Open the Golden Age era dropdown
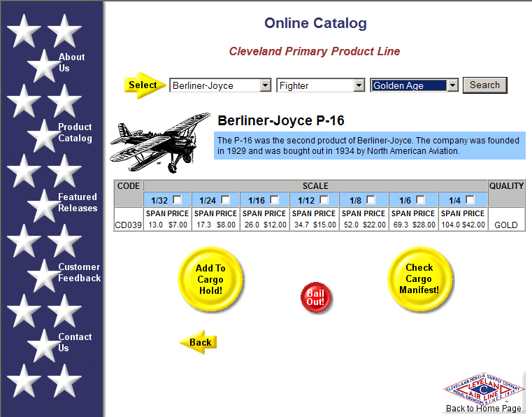This screenshot has width=532, height=417. pos(414,85)
